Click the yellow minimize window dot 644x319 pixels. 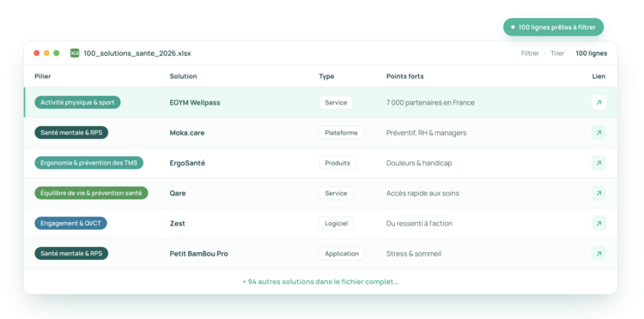(46, 53)
